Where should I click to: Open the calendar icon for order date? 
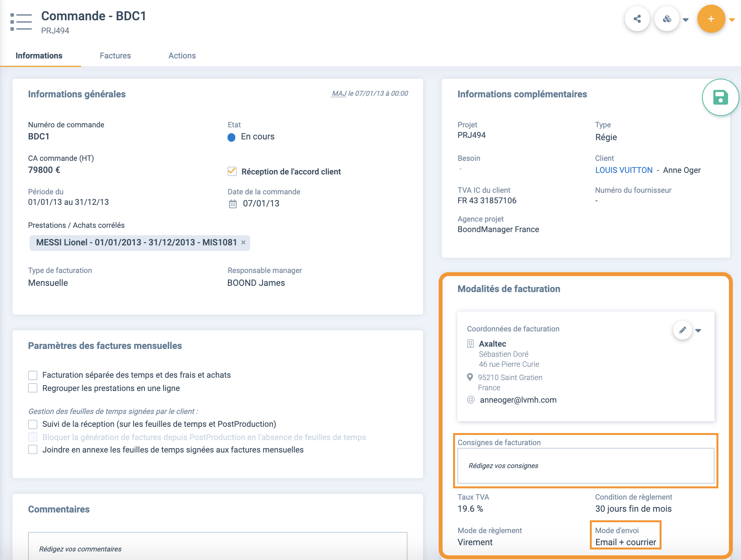(x=233, y=204)
